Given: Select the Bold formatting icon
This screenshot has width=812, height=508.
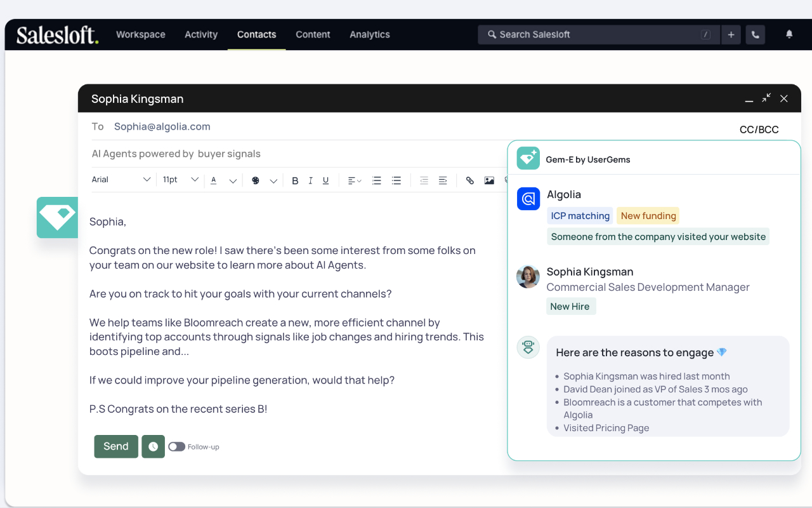Looking at the screenshot, I should point(295,180).
